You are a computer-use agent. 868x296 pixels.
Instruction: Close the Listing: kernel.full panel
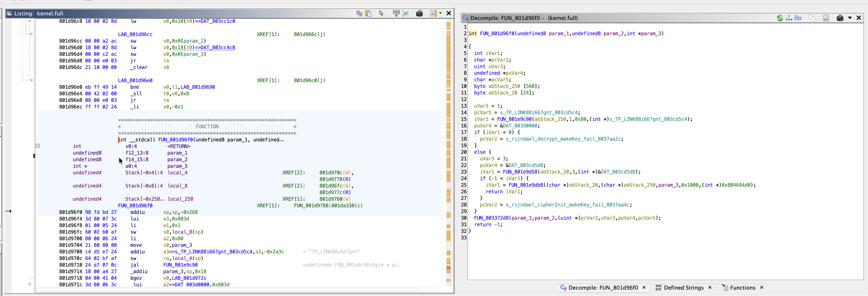point(449,14)
